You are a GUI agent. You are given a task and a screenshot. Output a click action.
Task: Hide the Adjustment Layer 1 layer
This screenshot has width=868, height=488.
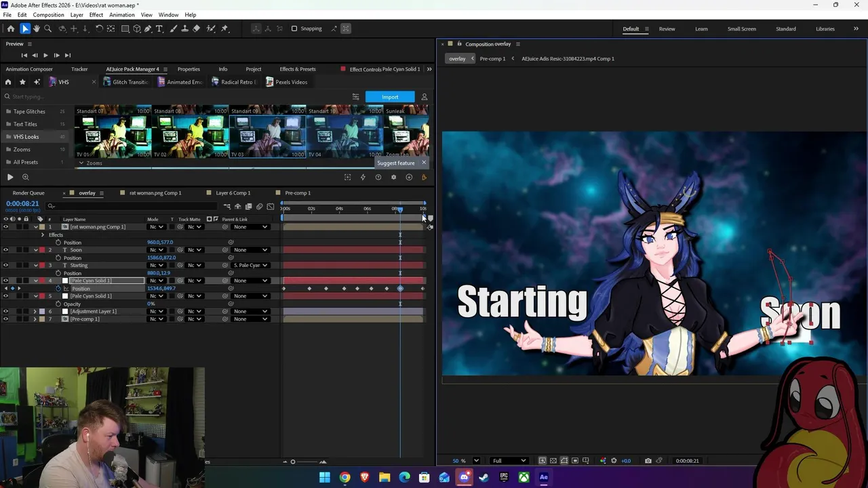click(x=5, y=311)
